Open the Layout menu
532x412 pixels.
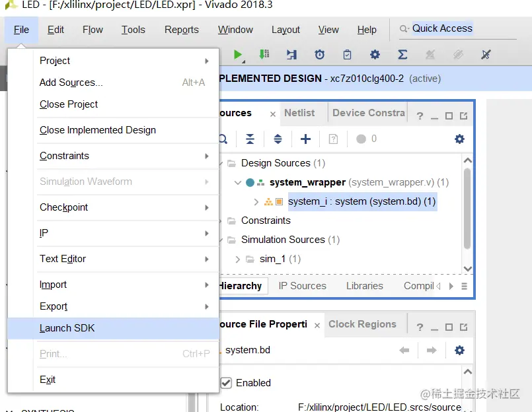click(285, 30)
